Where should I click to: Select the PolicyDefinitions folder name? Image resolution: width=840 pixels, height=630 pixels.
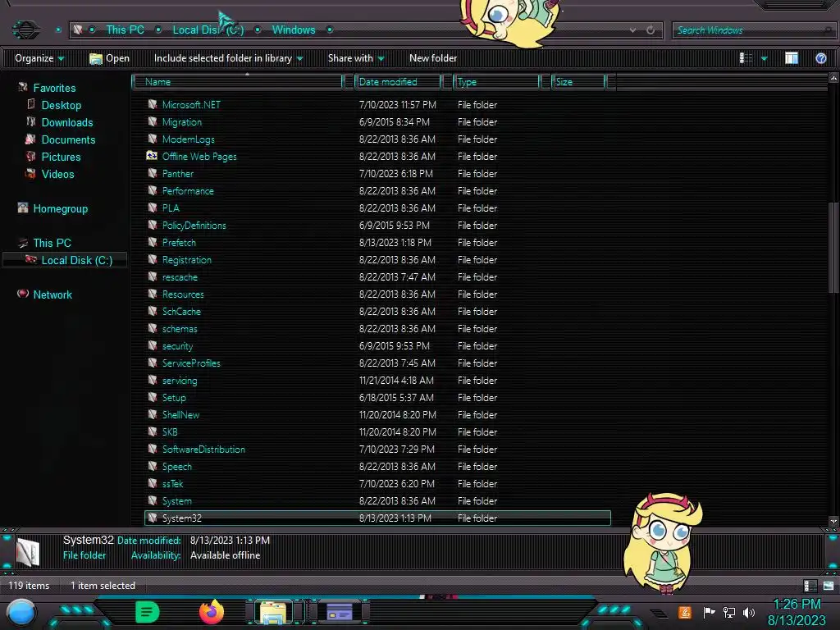194,226
